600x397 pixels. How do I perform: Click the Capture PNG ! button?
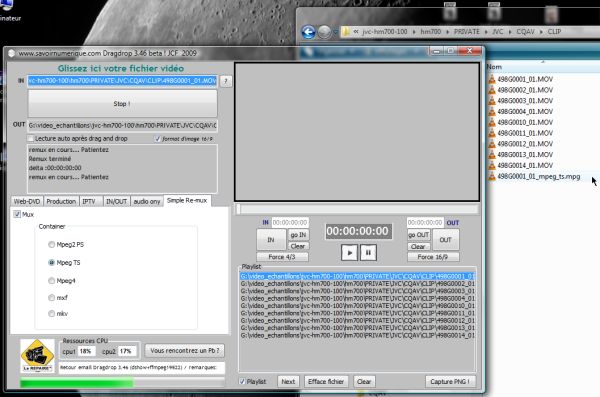pos(450,382)
